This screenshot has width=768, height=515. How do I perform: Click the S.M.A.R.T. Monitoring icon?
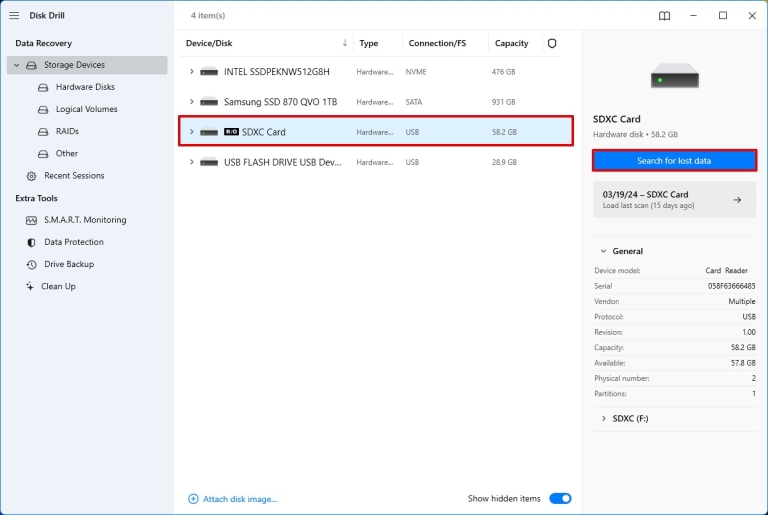[31, 220]
